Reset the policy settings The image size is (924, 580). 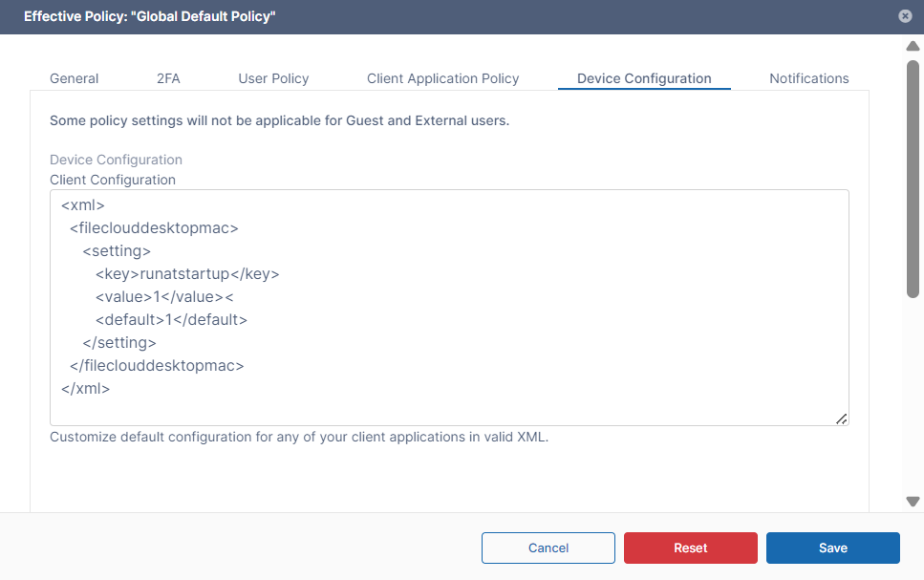pos(690,548)
